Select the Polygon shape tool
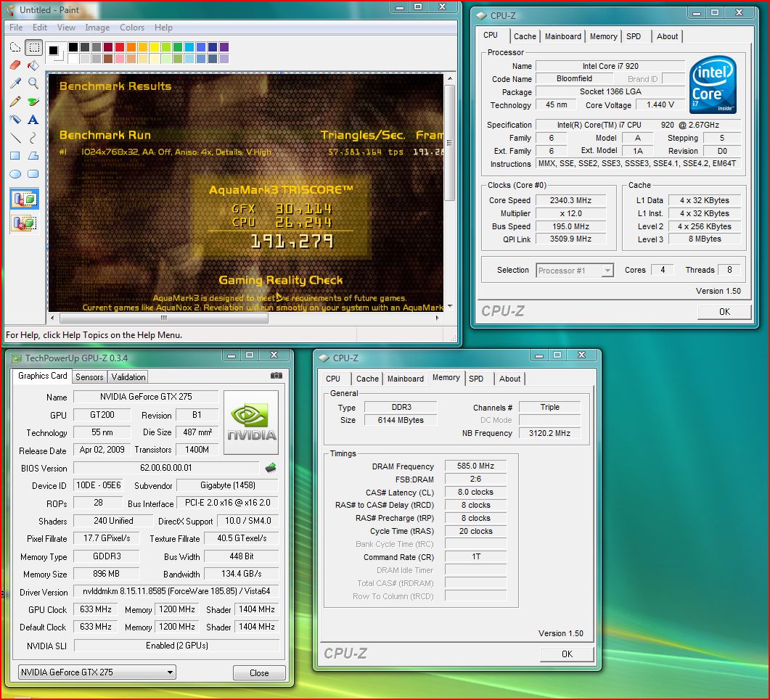This screenshot has width=770, height=700. click(33, 156)
